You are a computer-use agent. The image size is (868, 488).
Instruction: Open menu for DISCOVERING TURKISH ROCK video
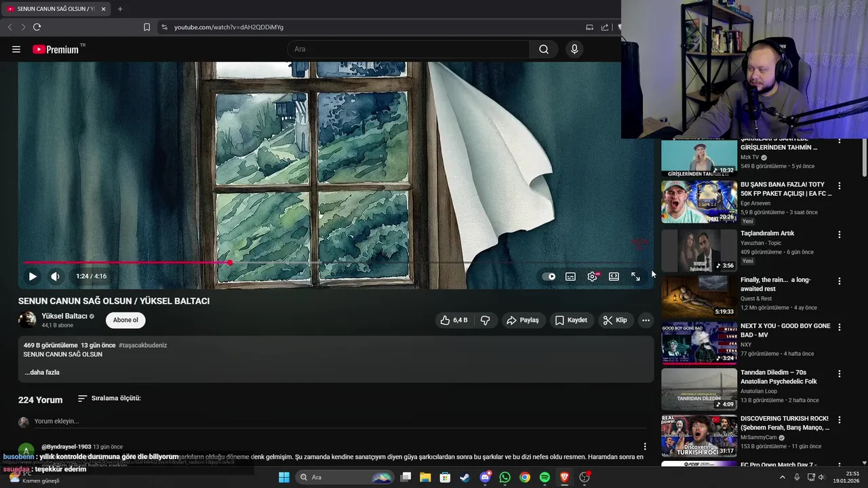click(840, 420)
